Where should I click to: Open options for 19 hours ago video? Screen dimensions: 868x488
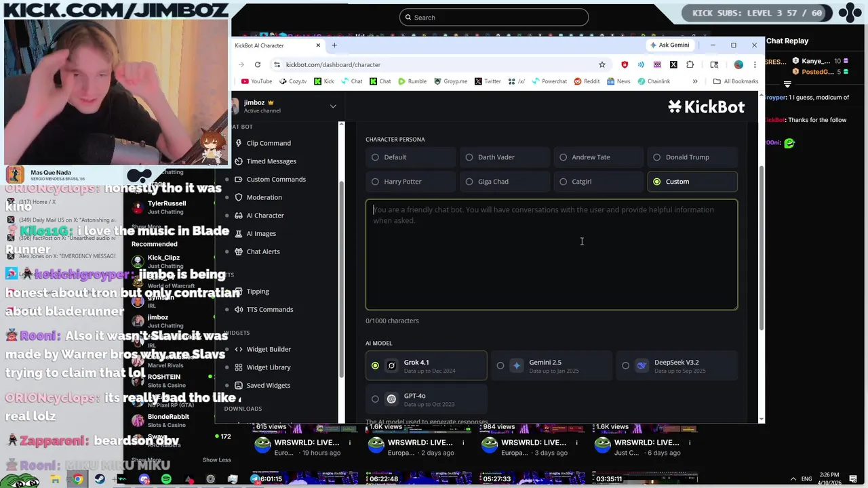[350, 443]
